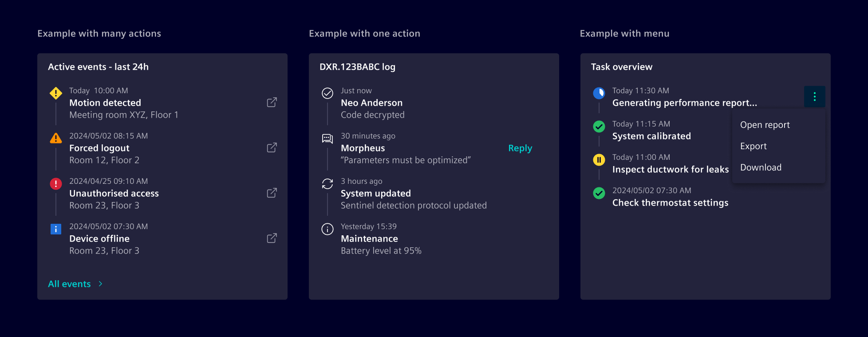
Task: Click the chat bubble icon beside Morpheus
Action: (x=327, y=139)
